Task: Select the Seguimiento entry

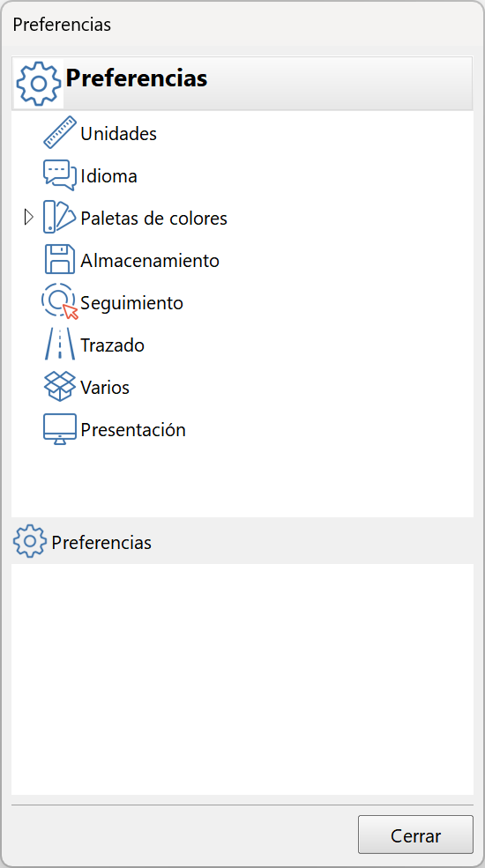Action: (131, 303)
